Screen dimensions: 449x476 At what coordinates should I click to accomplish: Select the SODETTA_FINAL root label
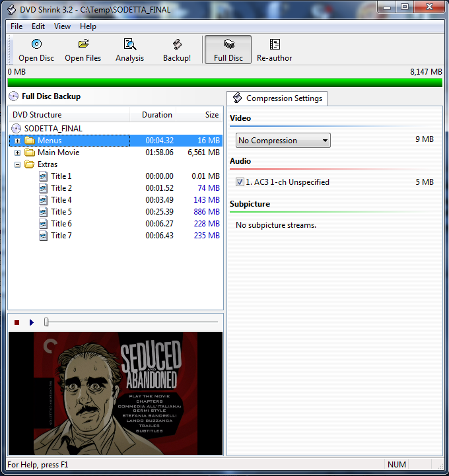[x=53, y=129]
